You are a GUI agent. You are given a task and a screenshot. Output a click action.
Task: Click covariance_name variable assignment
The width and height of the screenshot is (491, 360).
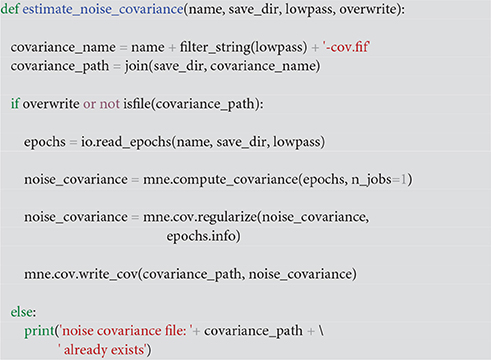point(63,47)
